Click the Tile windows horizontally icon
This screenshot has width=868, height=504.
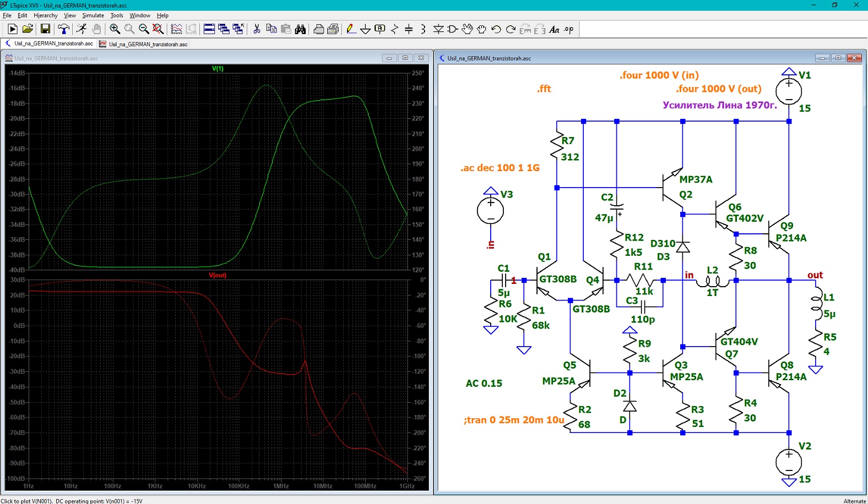coord(209,29)
